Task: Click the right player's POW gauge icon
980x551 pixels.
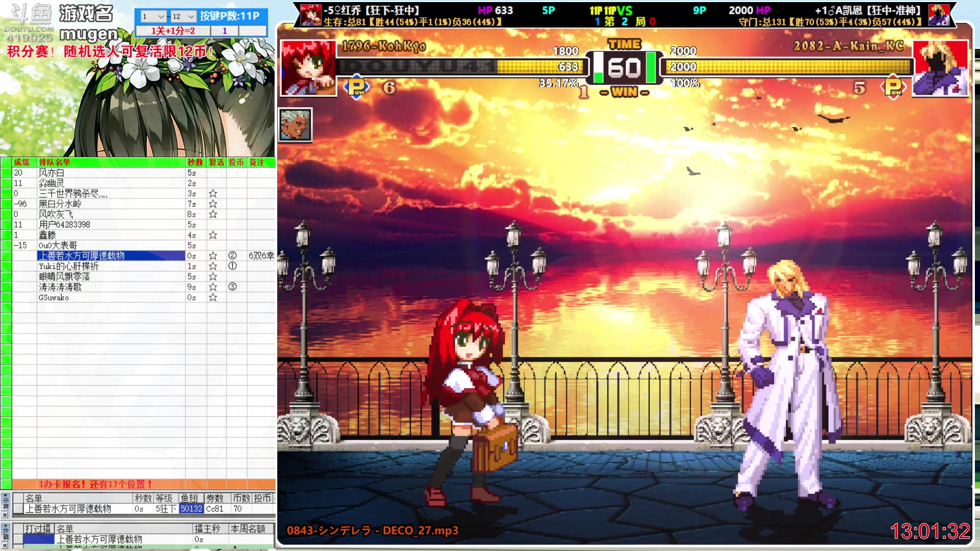Action: pyautogui.click(x=893, y=87)
